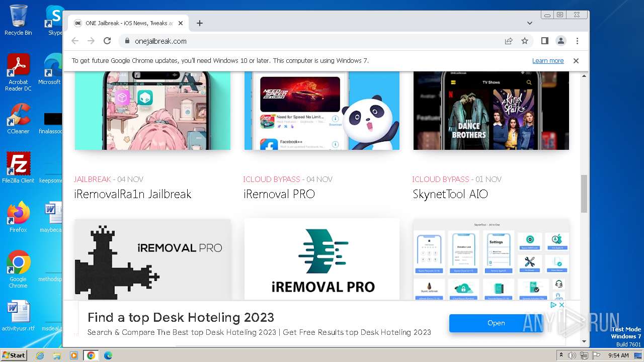
Task: Click the address bar URL
Action: (x=160, y=41)
